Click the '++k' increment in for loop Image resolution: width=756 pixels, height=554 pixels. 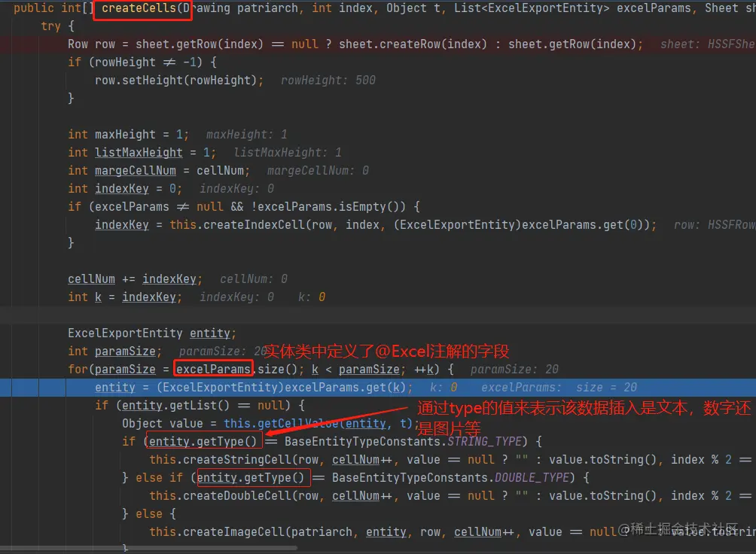(x=424, y=370)
